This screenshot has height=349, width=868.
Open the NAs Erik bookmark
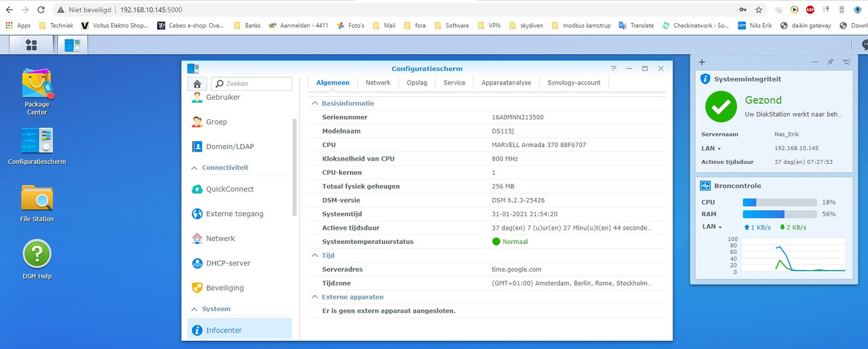(x=755, y=26)
